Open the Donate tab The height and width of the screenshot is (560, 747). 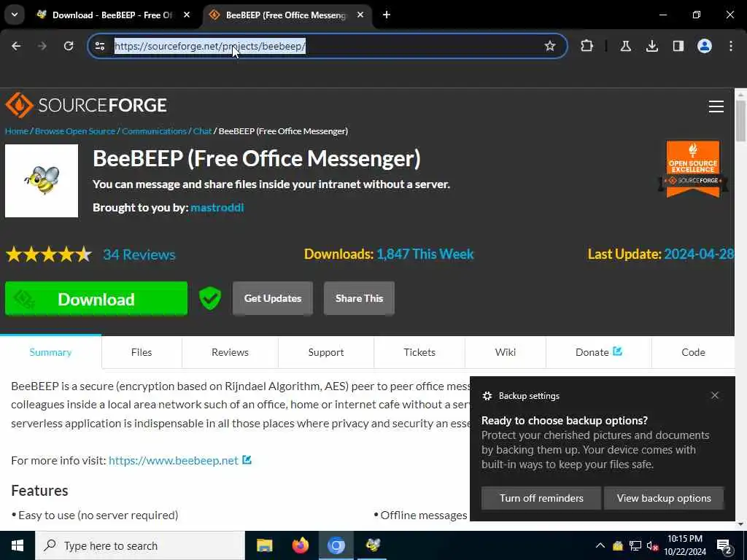point(599,352)
